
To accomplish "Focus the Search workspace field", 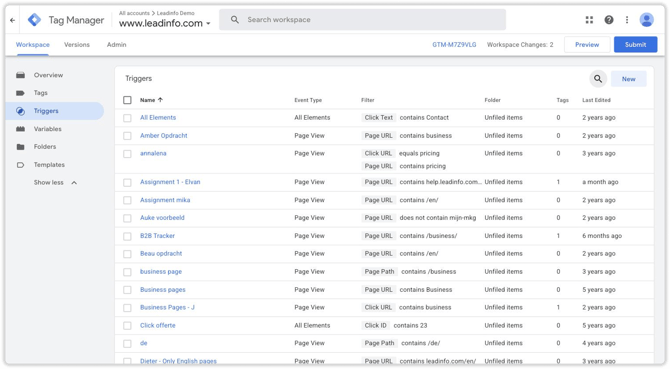I will [x=362, y=20].
